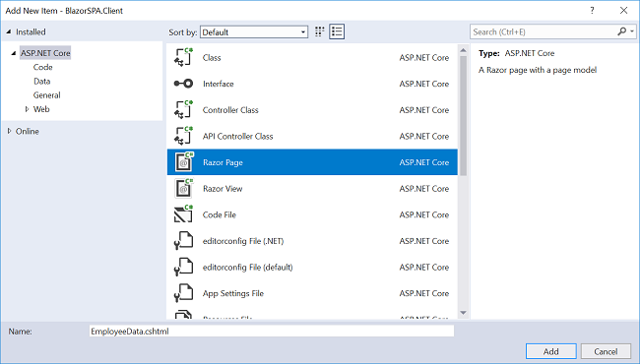Viewport: 640px width, 364px height.
Task: Click the App Settings File icon
Action: coord(184,293)
